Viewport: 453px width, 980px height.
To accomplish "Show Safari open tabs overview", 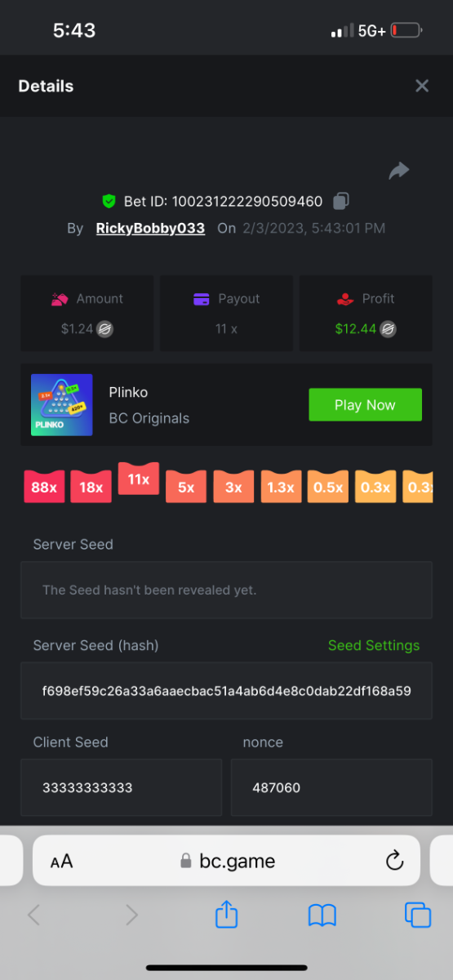I will point(418,915).
